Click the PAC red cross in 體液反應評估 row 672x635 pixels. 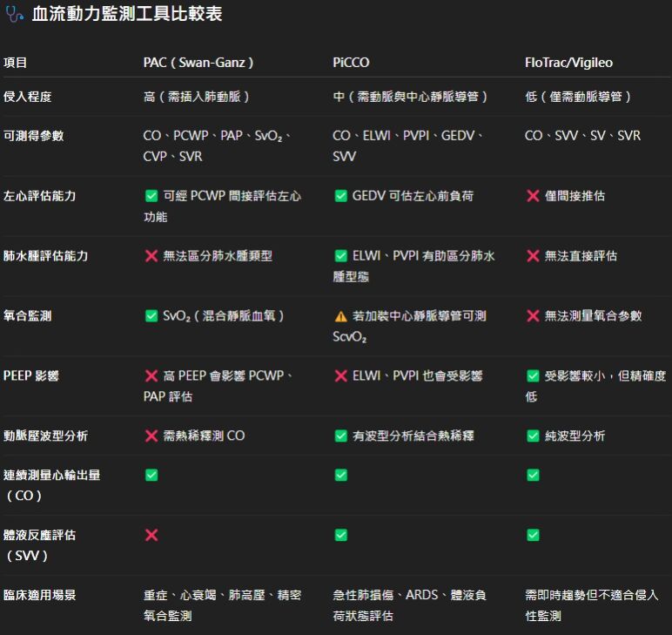click(151, 535)
